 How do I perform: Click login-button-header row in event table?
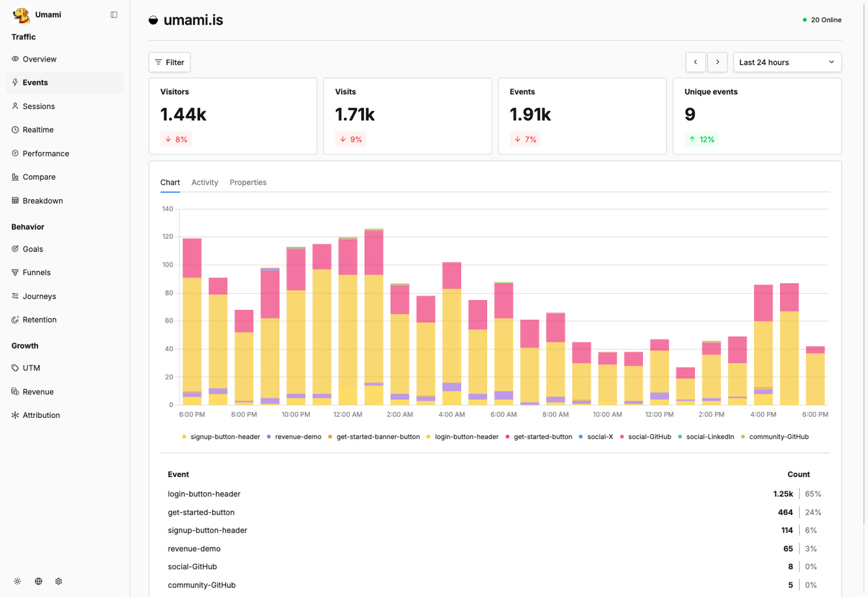pos(495,494)
